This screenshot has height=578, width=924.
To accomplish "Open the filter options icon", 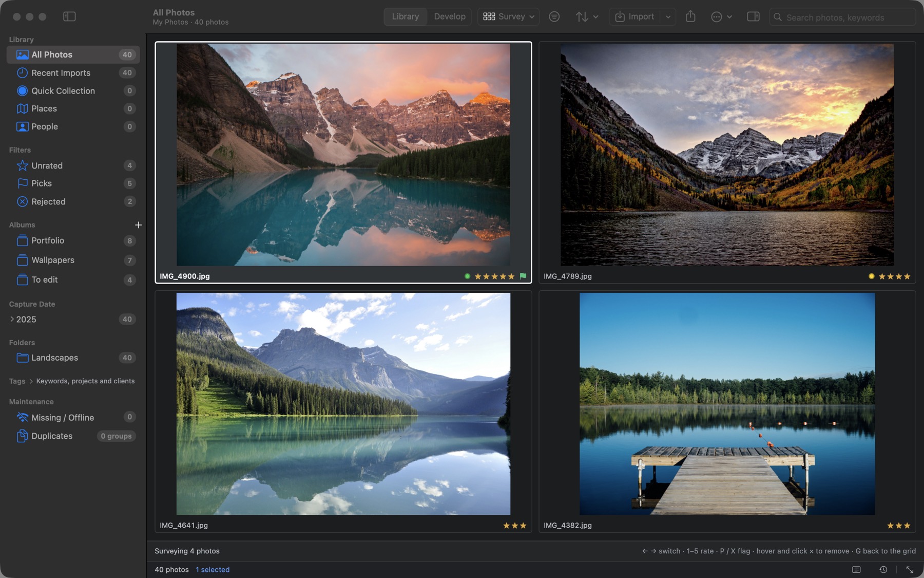I will coord(554,16).
